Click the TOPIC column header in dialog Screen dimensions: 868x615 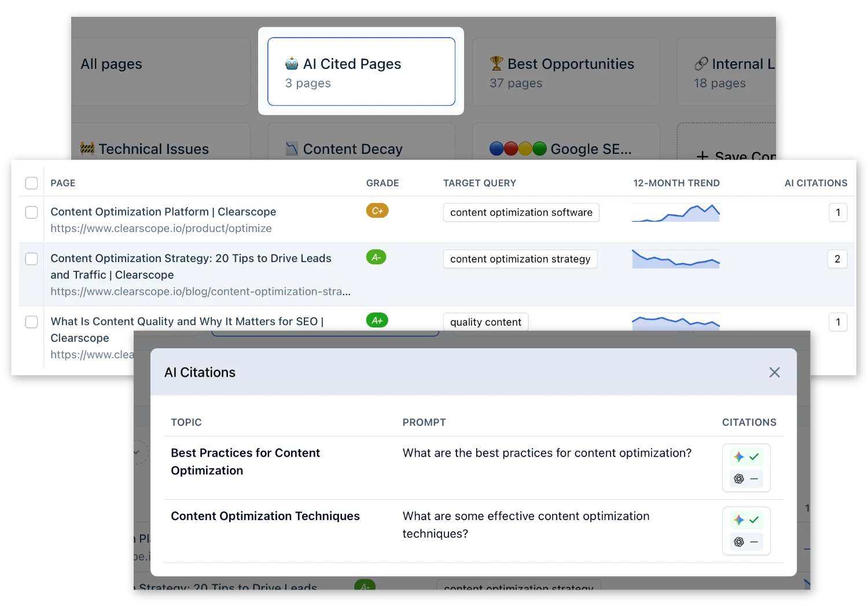[x=186, y=422]
